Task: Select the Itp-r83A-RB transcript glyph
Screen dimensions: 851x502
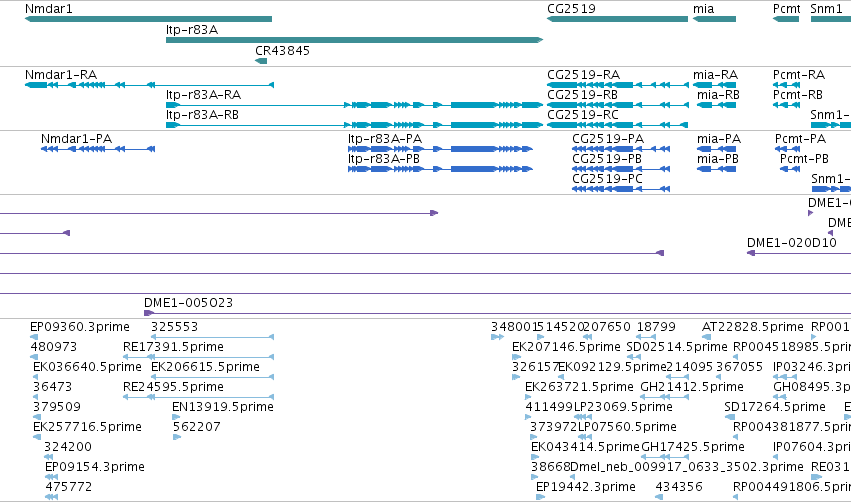Action: click(354, 125)
